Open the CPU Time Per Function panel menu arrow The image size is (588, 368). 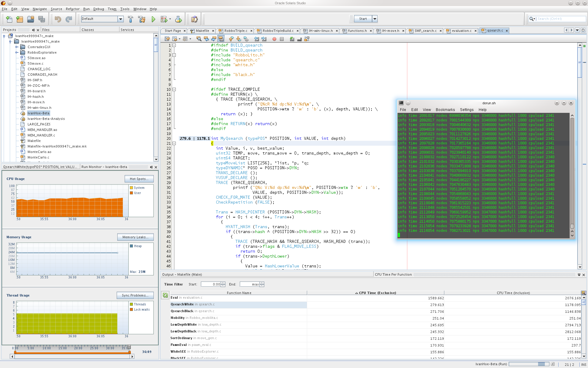point(579,275)
